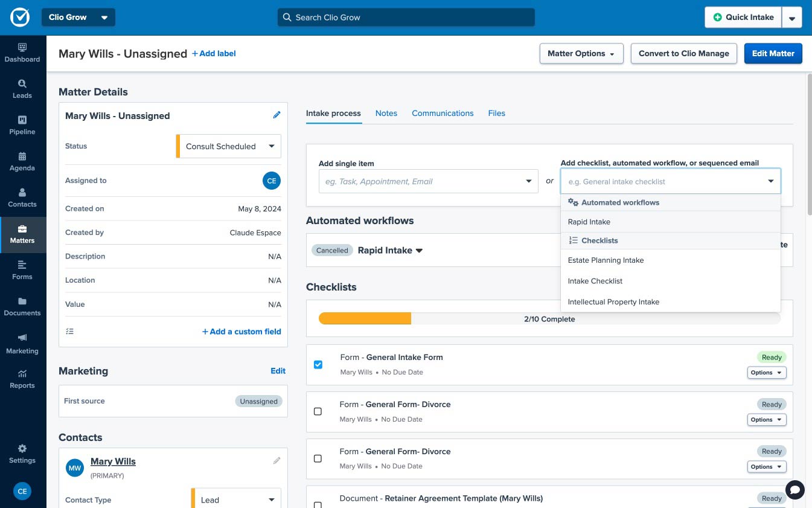Expand the Rapid Intake workflow dropdown
This screenshot has width=812, height=508.
(x=389, y=249)
